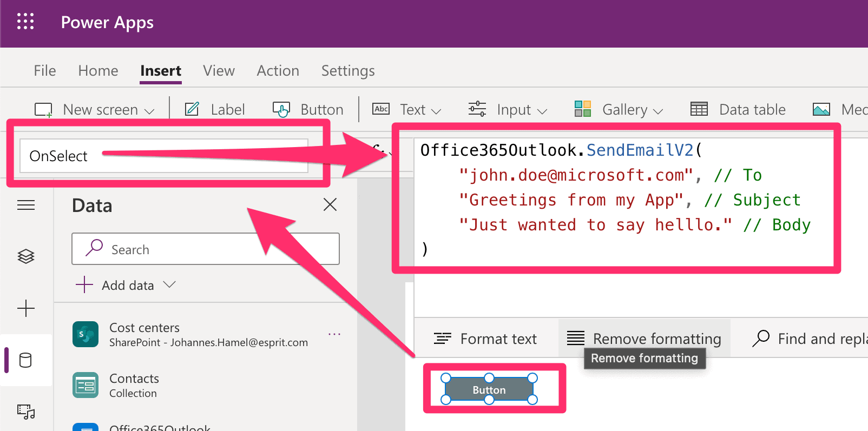Select the Button control on canvas
Image resolution: width=868 pixels, height=431 pixels.
(x=489, y=389)
